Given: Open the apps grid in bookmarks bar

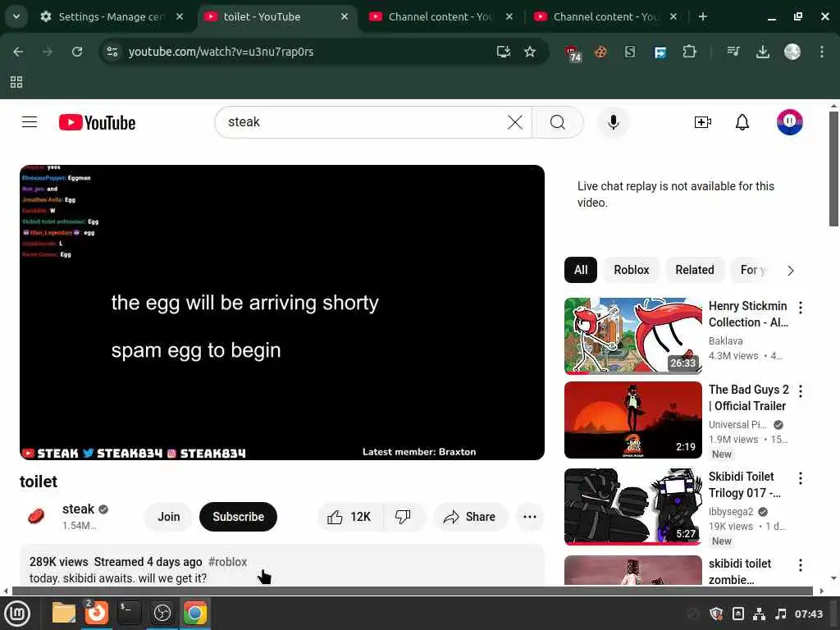Looking at the screenshot, I should coord(16,82).
